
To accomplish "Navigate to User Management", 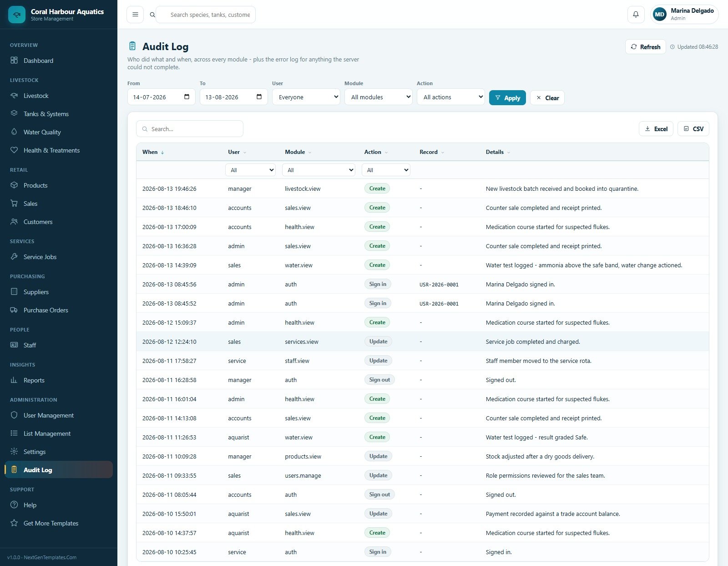I will tap(59, 415).
